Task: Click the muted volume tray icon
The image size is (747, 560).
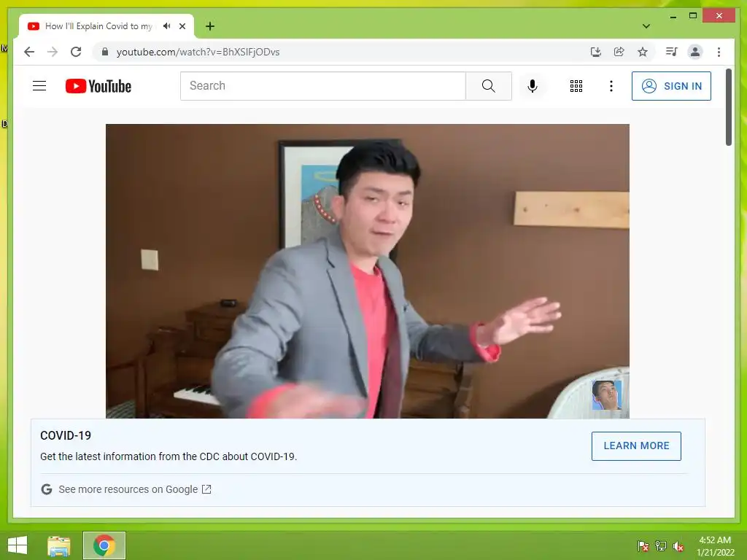Action: (x=678, y=546)
